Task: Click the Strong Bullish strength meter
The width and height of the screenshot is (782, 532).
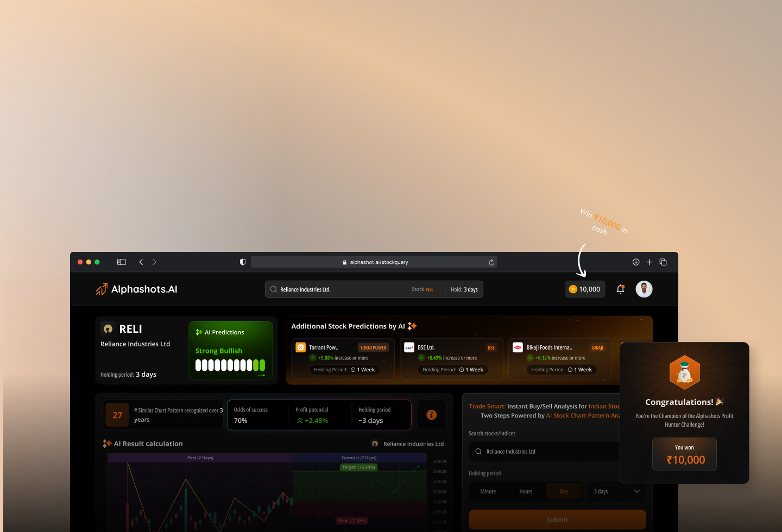Action: [230, 365]
